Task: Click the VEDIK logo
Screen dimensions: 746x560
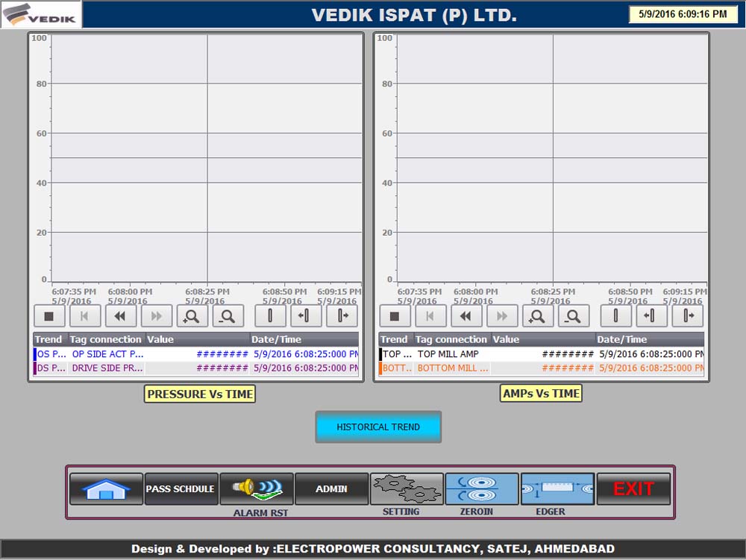Action: click(41, 14)
